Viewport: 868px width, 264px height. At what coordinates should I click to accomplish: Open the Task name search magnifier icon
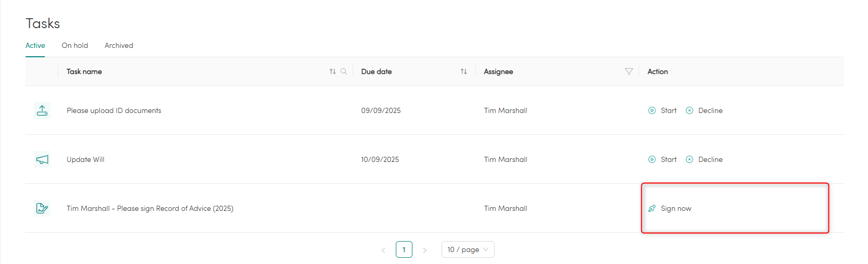pyautogui.click(x=344, y=71)
